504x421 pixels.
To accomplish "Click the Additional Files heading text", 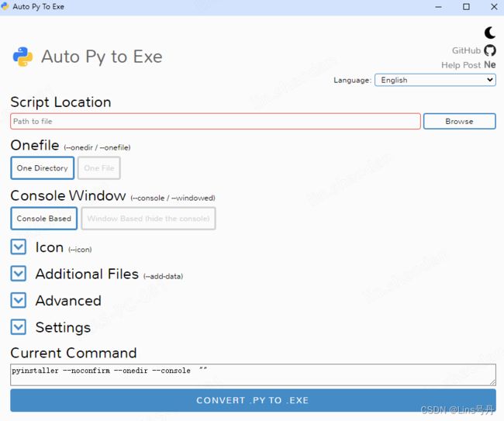I will pos(87,274).
